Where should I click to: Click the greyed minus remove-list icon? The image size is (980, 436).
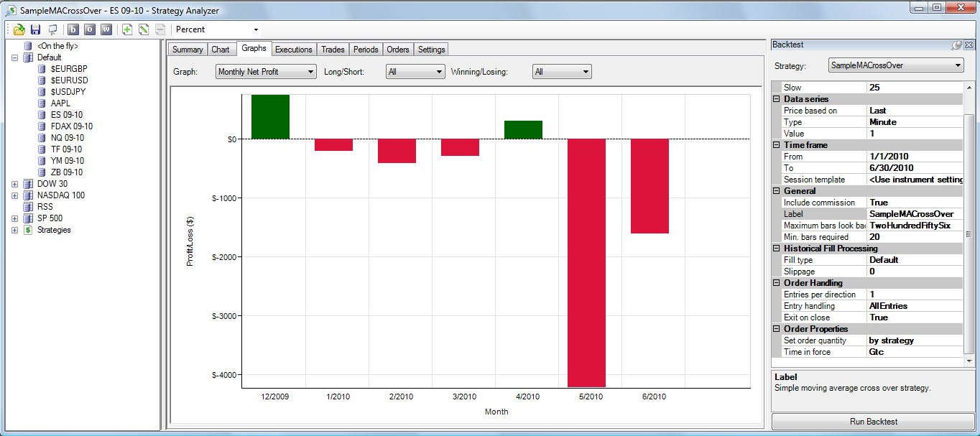(160, 29)
